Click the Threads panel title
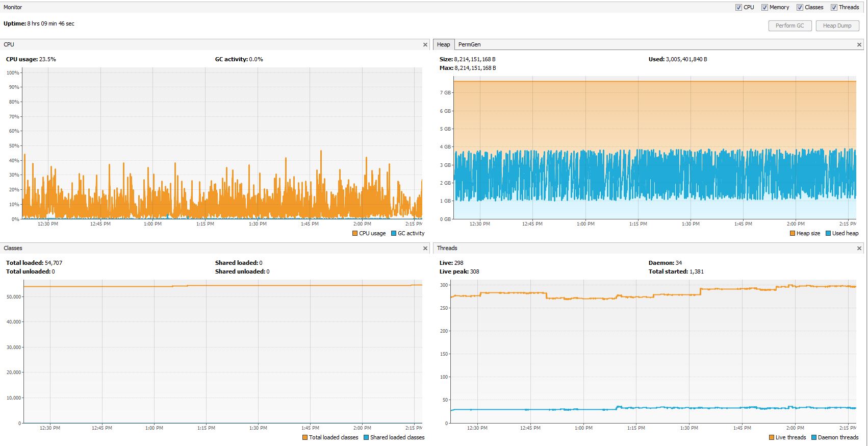The width and height of the screenshot is (868, 446). tap(447, 248)
